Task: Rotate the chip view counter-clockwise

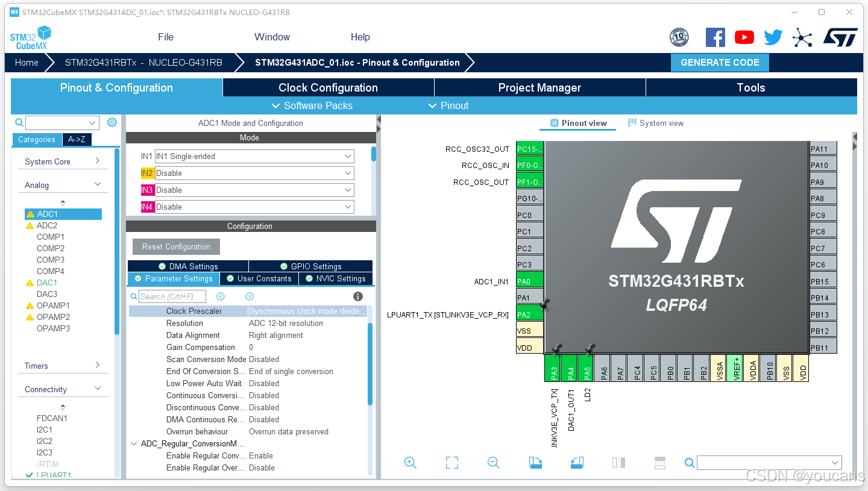Action: click(x=577, y=463)
